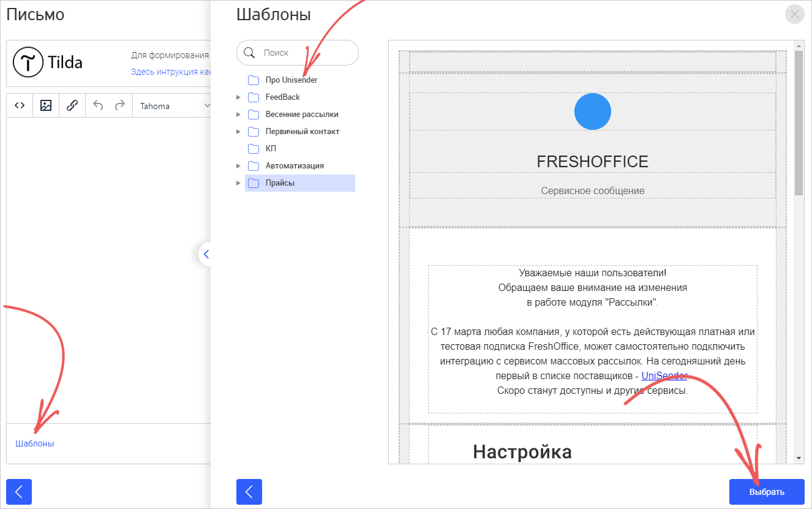Click the Первичный контакт folder icon
Screen dimensions: 812x509
click(x=254, y=132)
